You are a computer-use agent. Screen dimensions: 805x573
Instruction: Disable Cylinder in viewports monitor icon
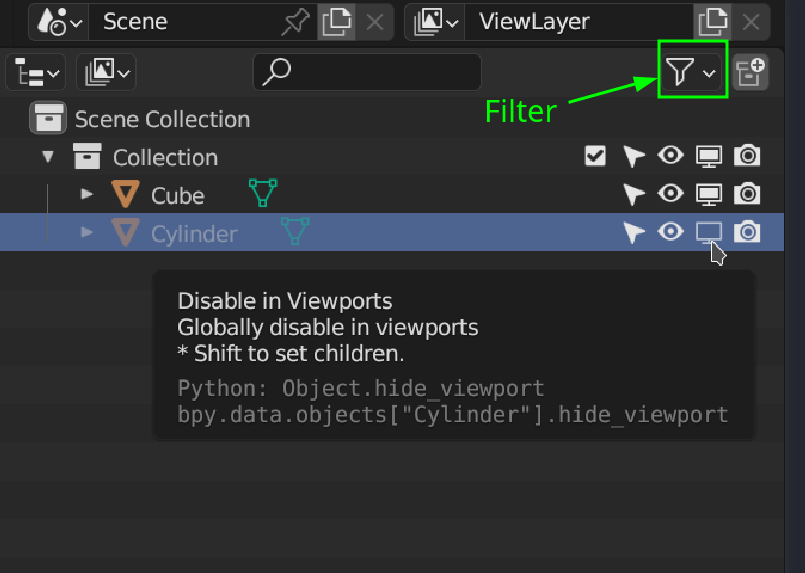click(708, 232)
